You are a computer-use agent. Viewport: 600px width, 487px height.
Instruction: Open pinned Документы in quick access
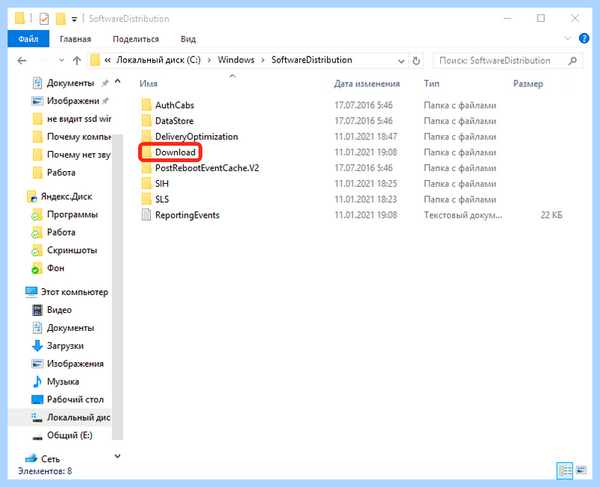click(70, 83)
